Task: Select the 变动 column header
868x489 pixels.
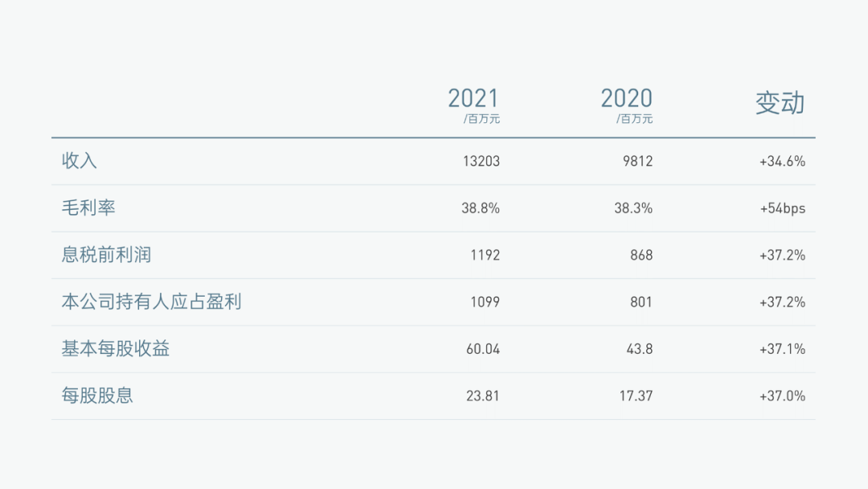Action: [x=780, y=103]
